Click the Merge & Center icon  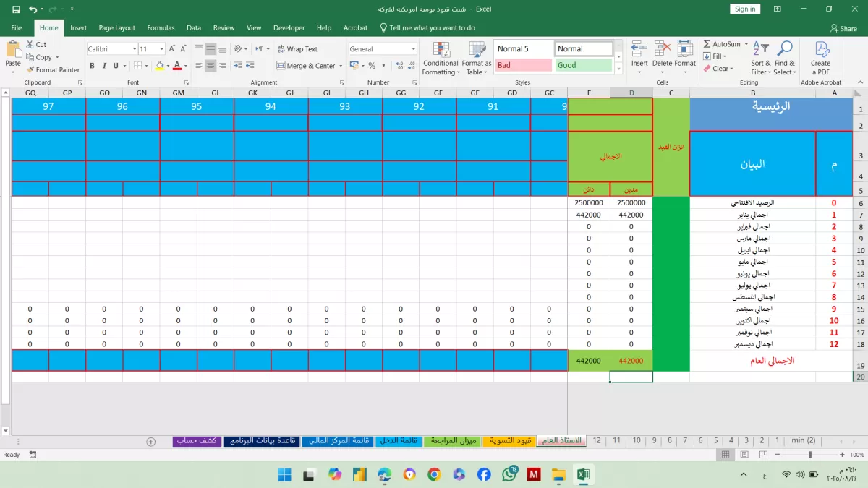(281, 66)
